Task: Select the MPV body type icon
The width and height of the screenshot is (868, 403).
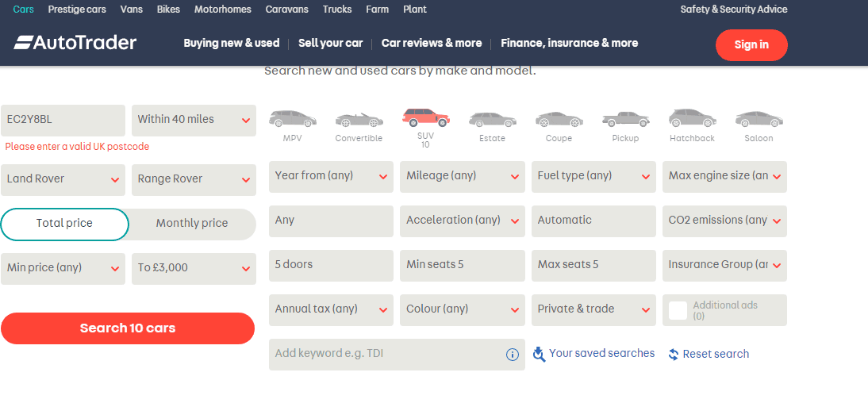Action: (292, 118)
